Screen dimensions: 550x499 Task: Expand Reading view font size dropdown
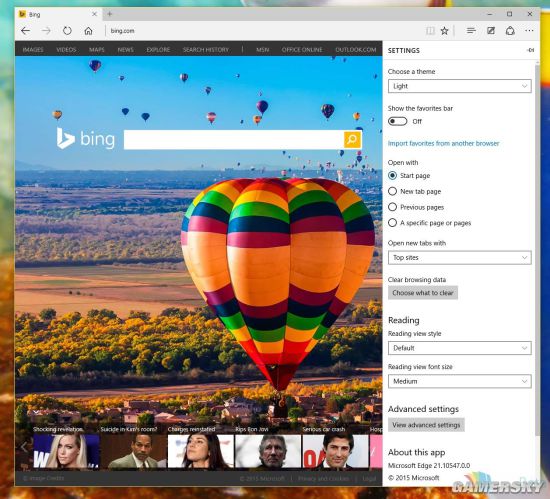460,381
